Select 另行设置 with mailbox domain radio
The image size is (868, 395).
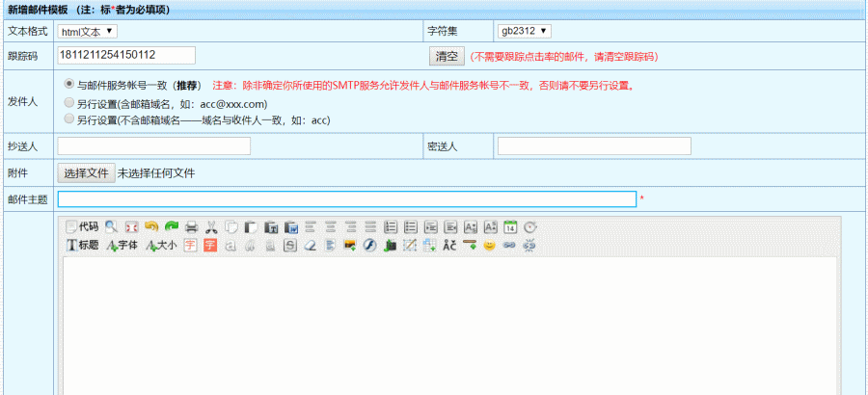(69, 102)
